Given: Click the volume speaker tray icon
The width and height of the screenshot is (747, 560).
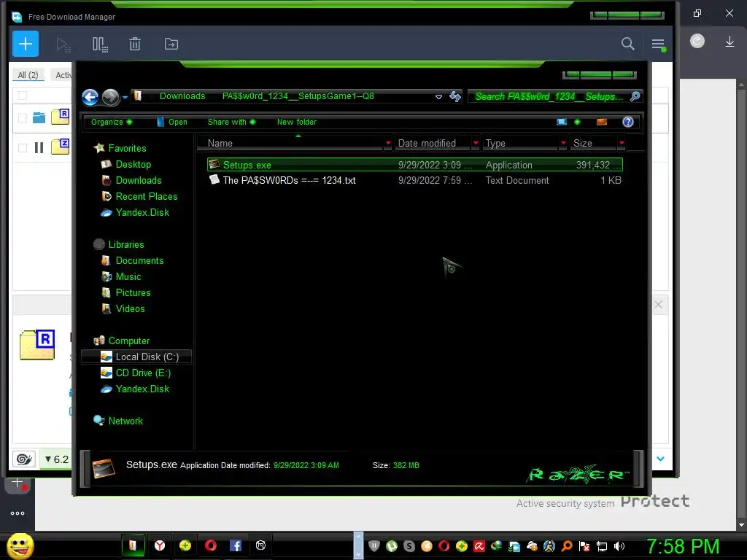Looking at the screenshot, I should tap(619, 546).
